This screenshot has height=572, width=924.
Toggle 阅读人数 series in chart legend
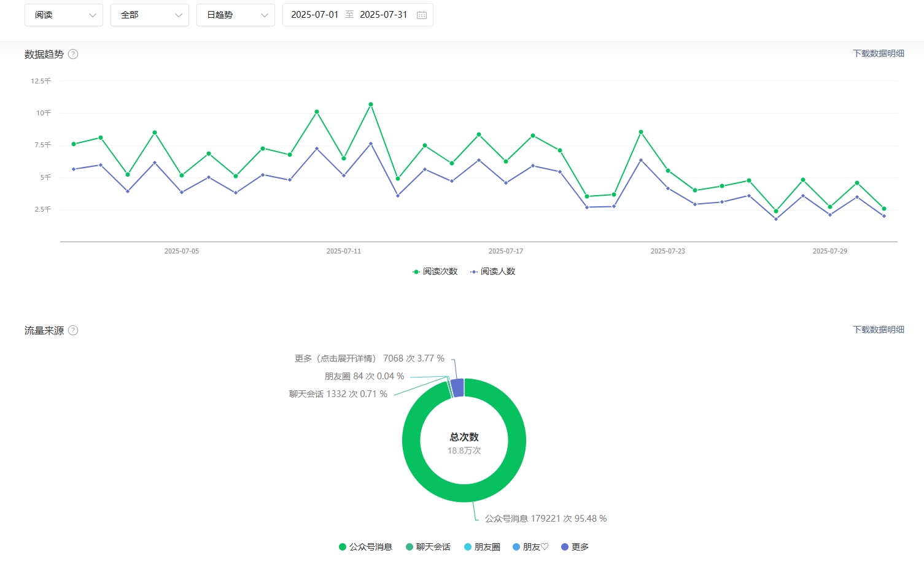coord(492,271)
